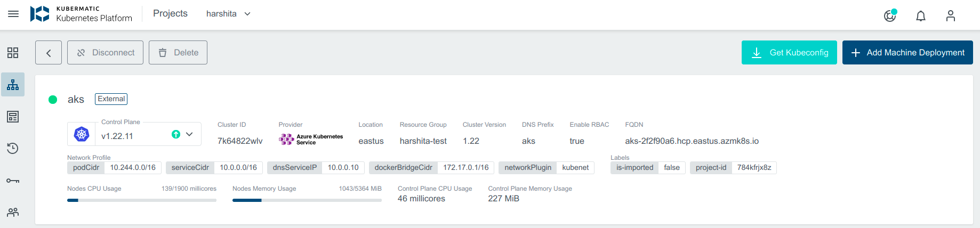
Task: Click Add Machine Deployment button
Action: click(907, 53)
